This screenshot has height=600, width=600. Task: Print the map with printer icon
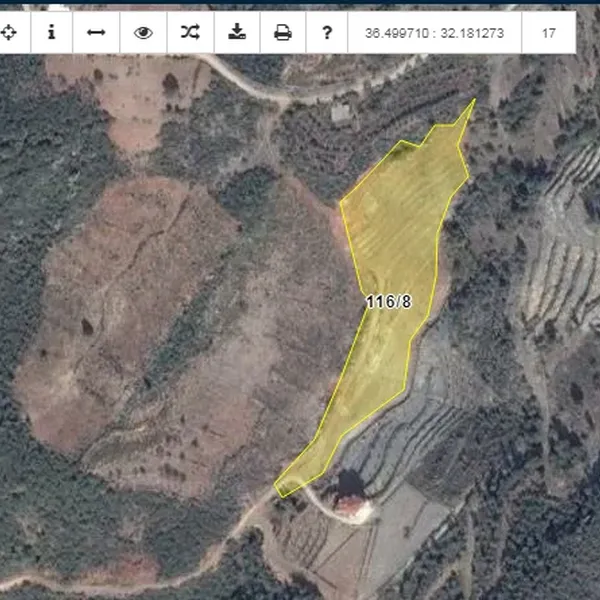[x=283, y=33]
